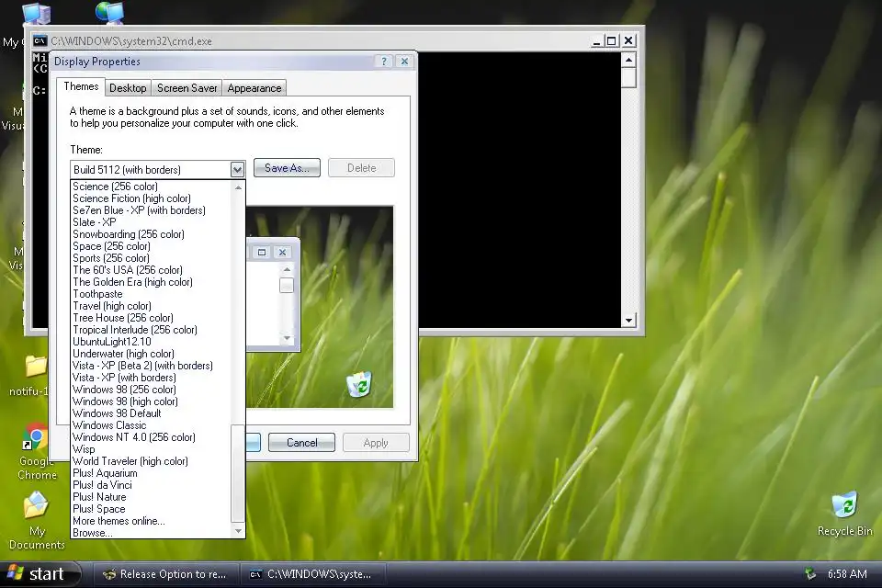Choose Slate - XP theme
The image size is (882, 588).
[151, 222]
